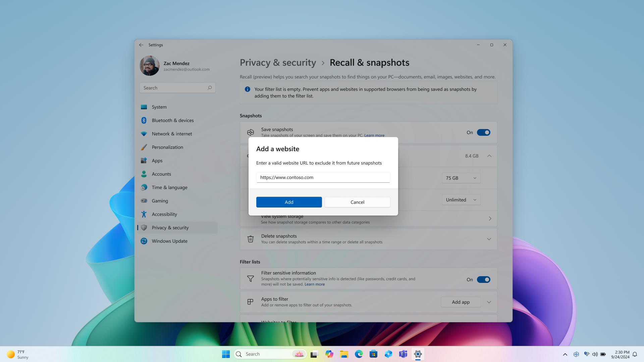Click the Learn more link for snapshots
The height and width of the screenshot is (362, 644).
pyautogui.click(x=374, y=135)
